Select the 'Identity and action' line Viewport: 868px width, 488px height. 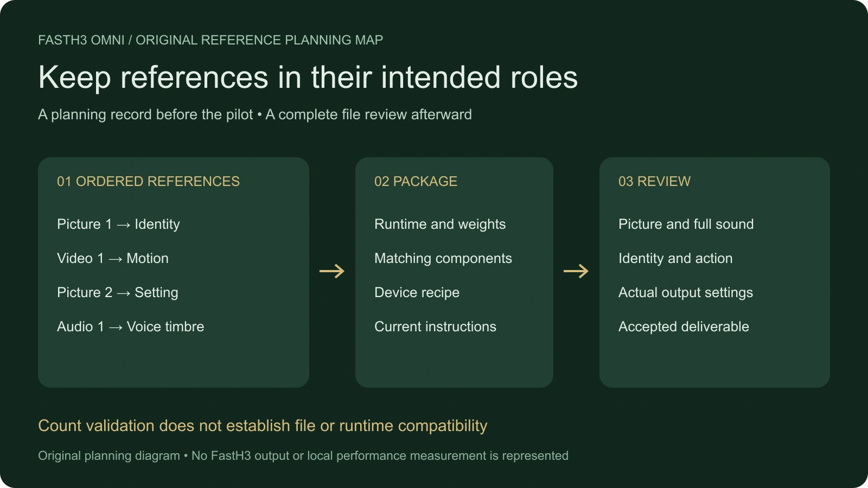pos(675,259)
